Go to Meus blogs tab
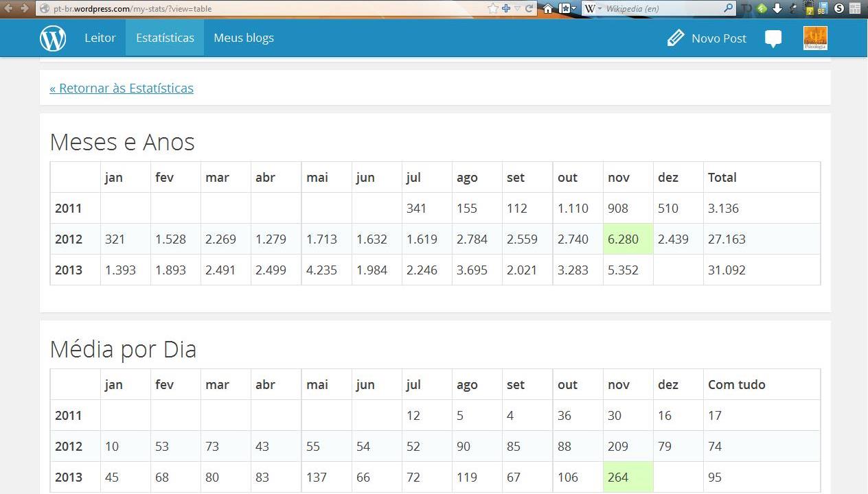The image size is (868, 494). 244,38
